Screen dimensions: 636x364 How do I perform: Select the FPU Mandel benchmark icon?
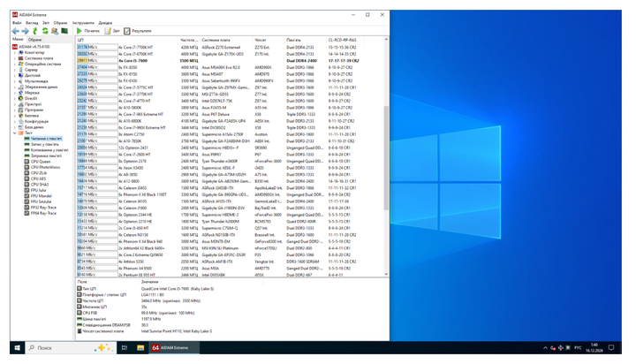pos(26,195)
